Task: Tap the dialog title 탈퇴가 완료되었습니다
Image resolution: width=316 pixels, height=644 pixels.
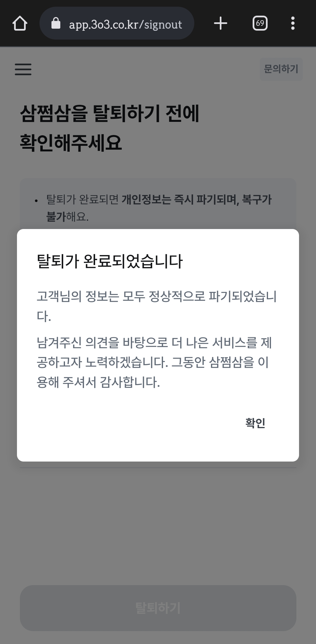Action: click(110, 261)
